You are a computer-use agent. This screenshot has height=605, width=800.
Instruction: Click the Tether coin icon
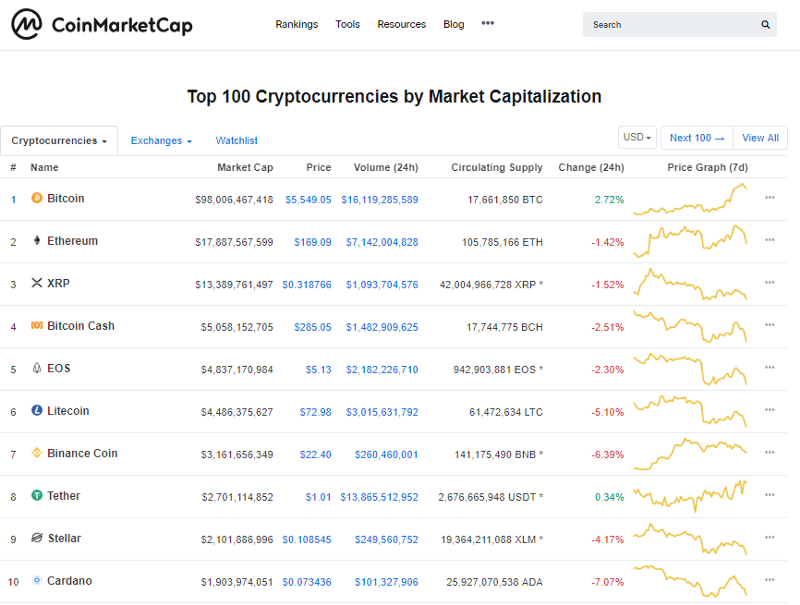click(x=37, y=495)
